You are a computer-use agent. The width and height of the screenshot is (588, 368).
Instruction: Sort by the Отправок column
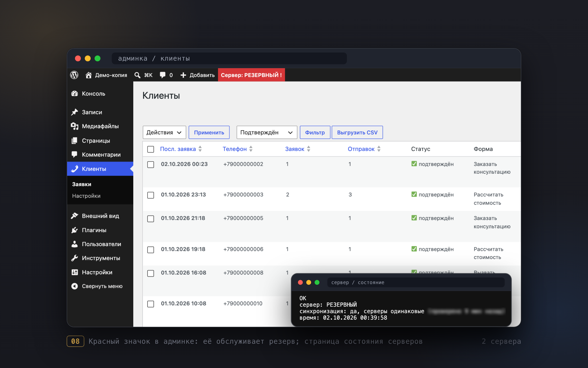click(x=364, y=149)
